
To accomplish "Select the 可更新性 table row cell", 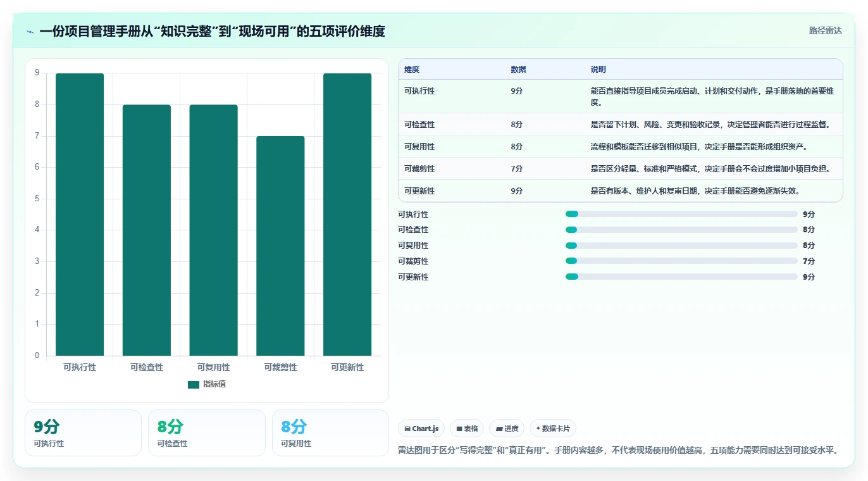I will pyautogui.click(x=419, y=191).
